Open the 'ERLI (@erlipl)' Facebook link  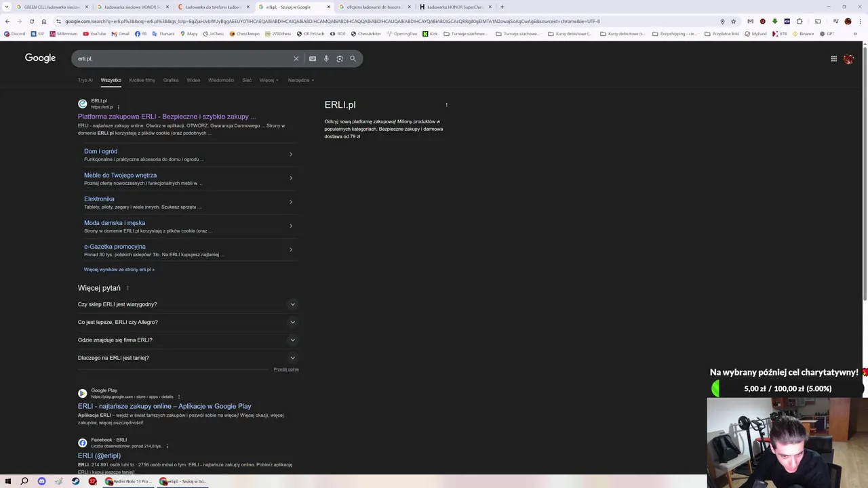[99, 455]
